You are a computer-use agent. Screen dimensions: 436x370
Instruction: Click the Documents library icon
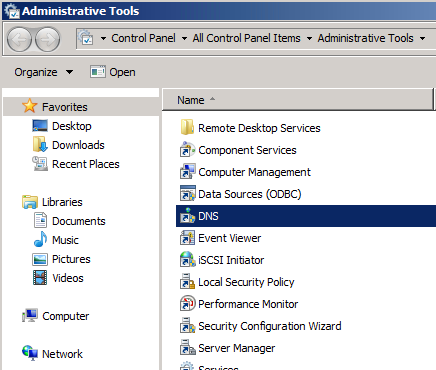(x=40, y=220)
